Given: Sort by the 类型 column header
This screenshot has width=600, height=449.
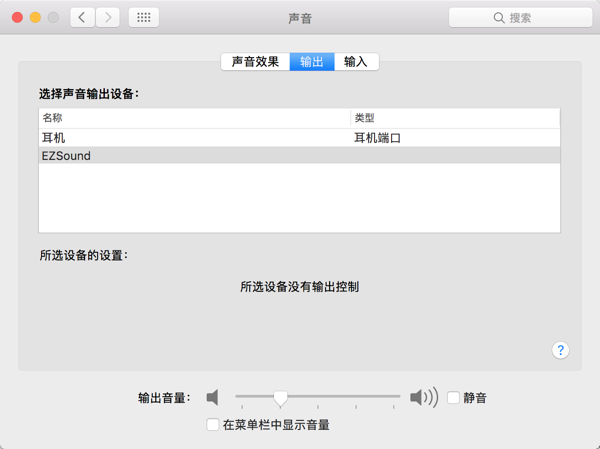Looking at the screenshot, I should [455, 118].
